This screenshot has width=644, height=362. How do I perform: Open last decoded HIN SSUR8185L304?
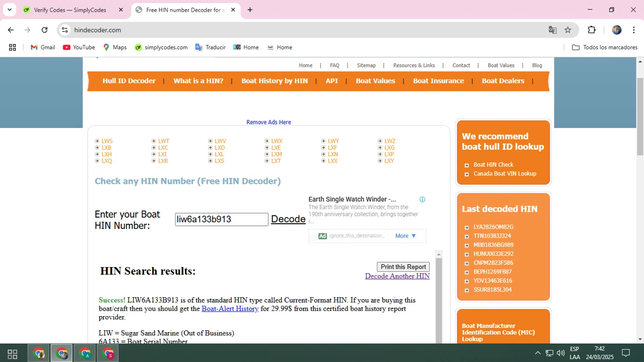tap(492, 290)
